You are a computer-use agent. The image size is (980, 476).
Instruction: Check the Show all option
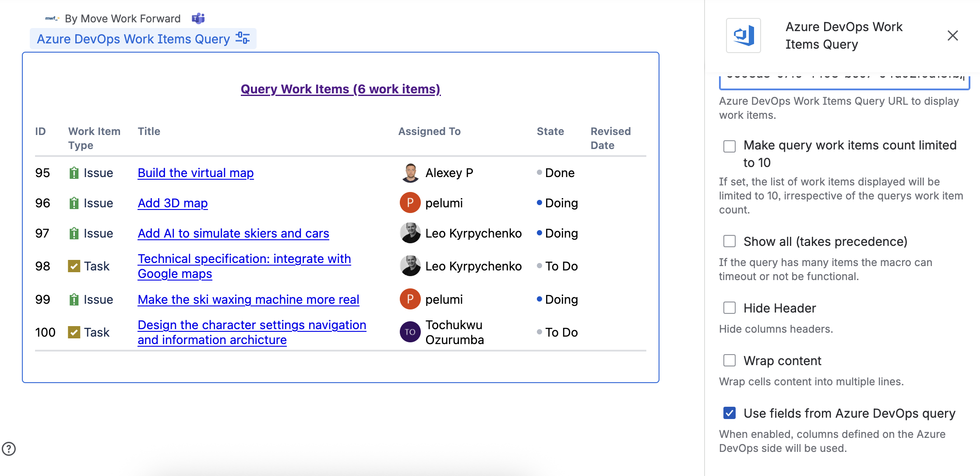pos(730,242)
